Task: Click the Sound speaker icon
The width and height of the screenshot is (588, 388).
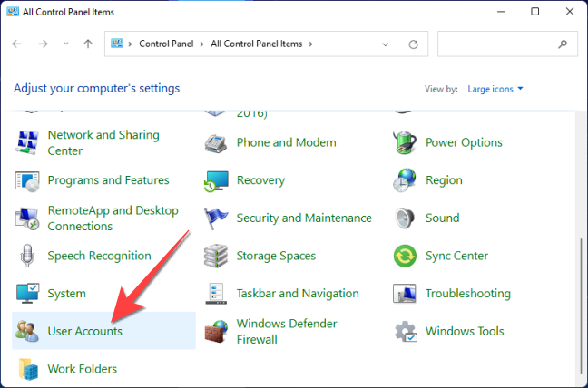Action: click(x=405, y=218)
